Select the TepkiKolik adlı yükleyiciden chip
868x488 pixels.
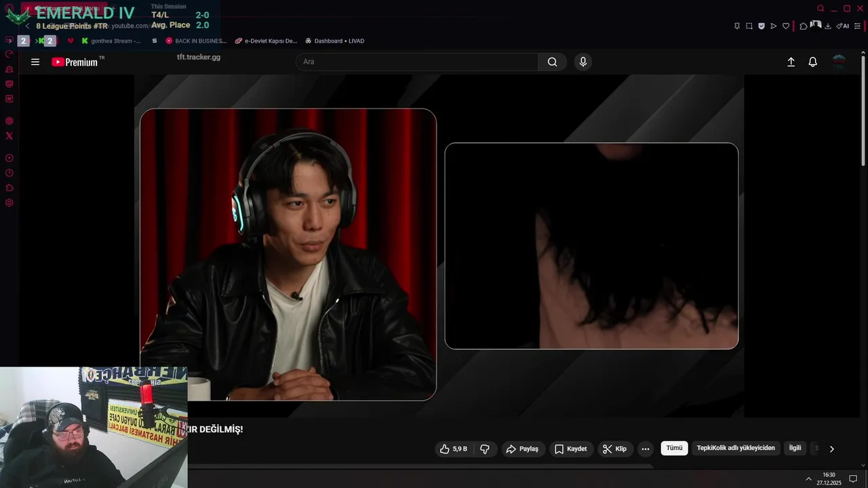(x=736, y=448)
